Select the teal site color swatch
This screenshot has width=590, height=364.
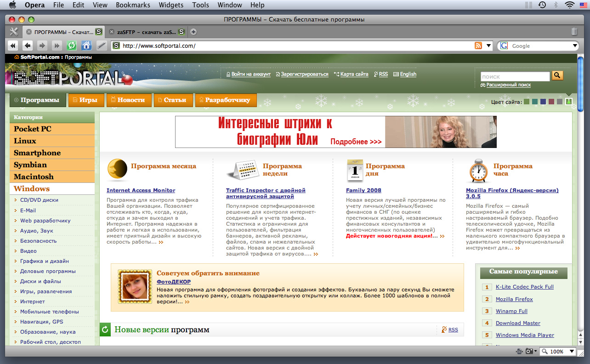(x=535, y=102)
